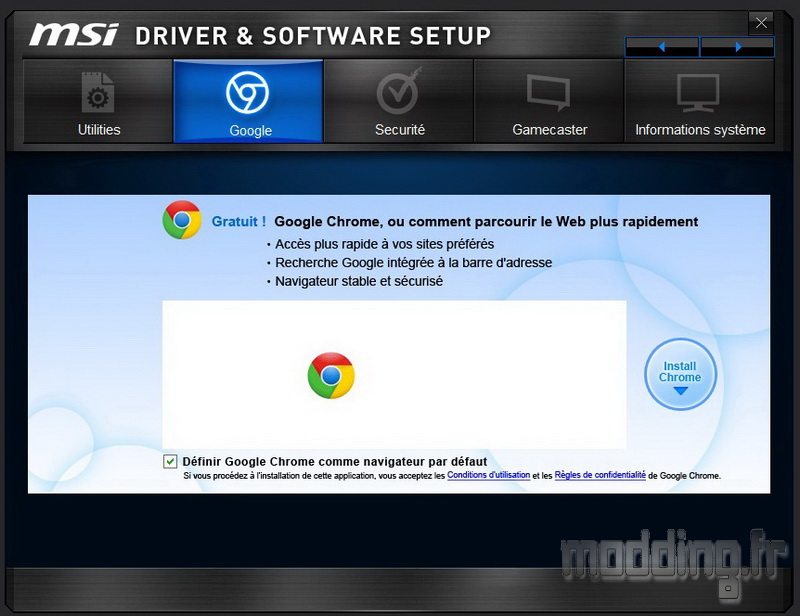Viewport: 800px width, 616px height.
Task: Go to Informations système tab
Action: coord(699,101)
